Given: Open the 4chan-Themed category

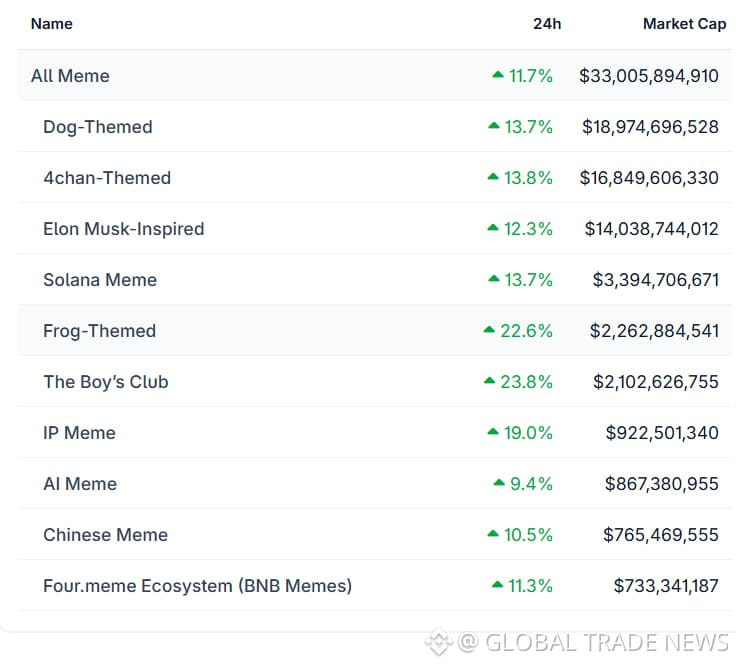Looking at the screenshot, I should (x=107, y=178).
